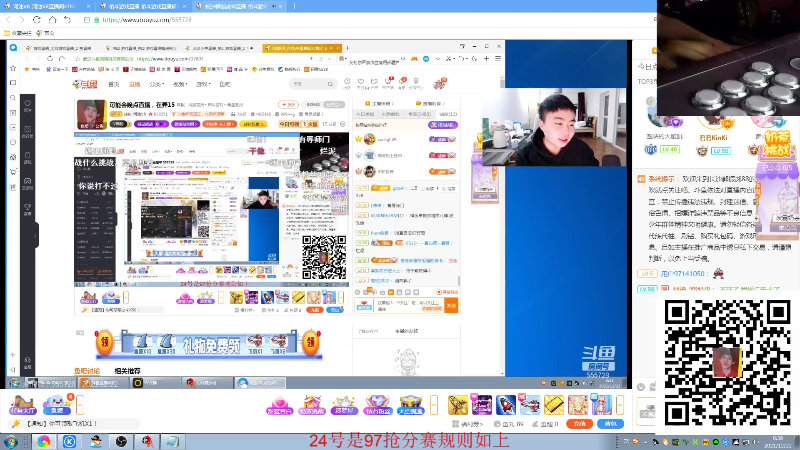Screen dimensions: 800x450
Task: Launch the colorful browser taskbar icon
Action: (x=43, y=441)
